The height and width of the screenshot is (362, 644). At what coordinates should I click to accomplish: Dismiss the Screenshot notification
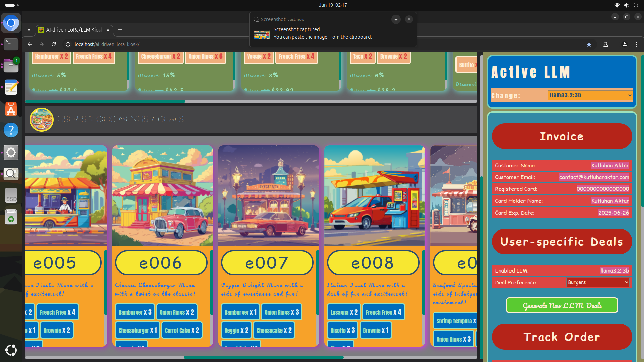tap(409, 19)
